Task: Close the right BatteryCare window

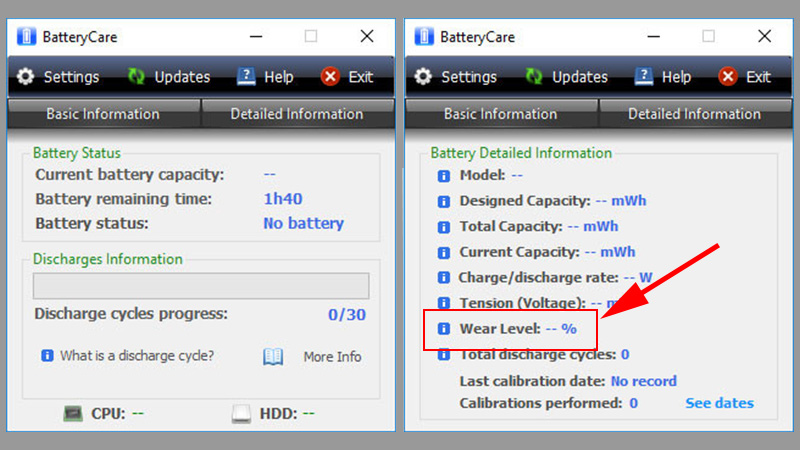Action: tap(764, 36)
